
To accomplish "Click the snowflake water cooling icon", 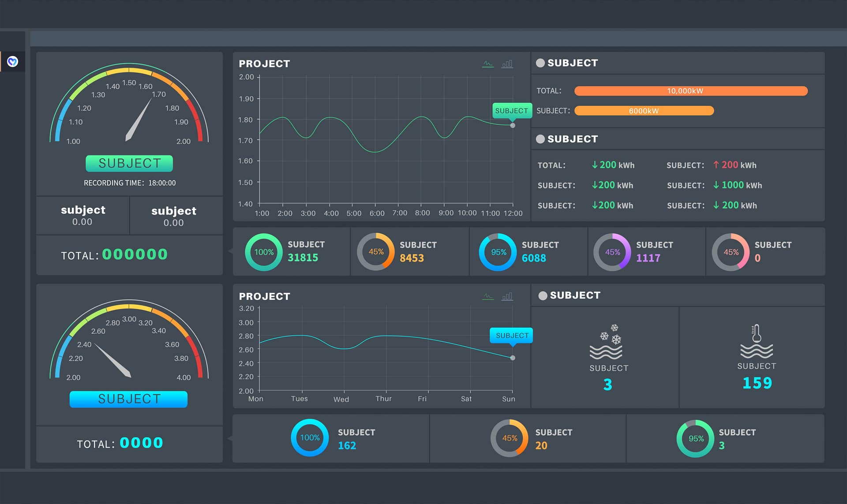I will (x=607, y=342).
